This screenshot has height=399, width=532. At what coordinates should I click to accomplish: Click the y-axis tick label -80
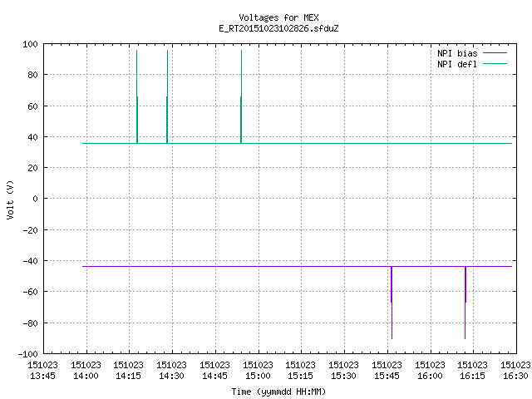coord(30,323)
